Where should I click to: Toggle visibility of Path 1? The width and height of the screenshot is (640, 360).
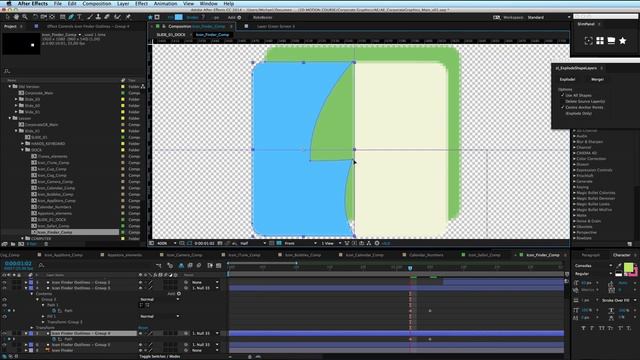pos(4,305)
